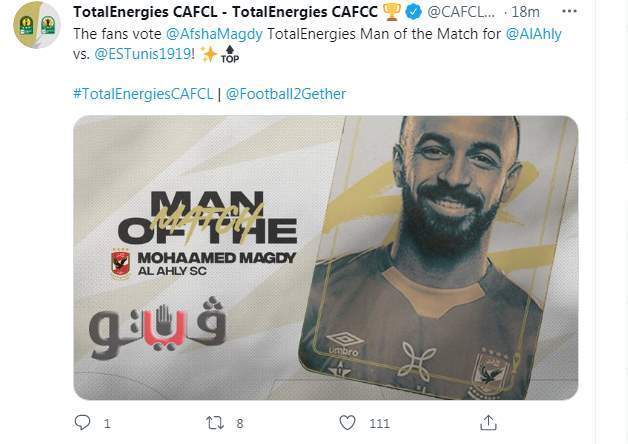Open the Man of the Match image
Viewport: 628px width, 444px height.
coord(326,258)
